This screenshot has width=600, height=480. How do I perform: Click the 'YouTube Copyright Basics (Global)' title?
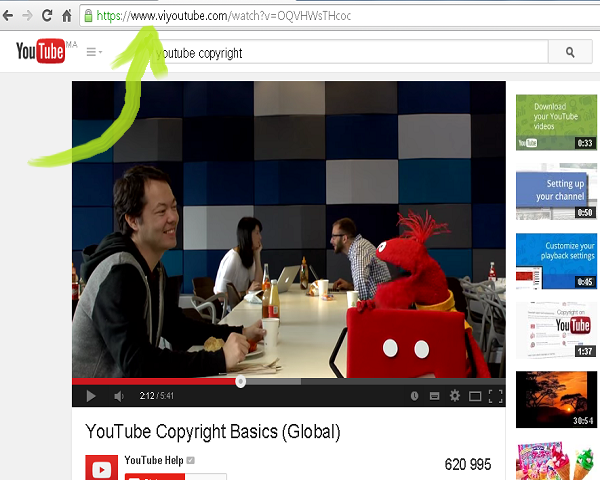point(213,432)
